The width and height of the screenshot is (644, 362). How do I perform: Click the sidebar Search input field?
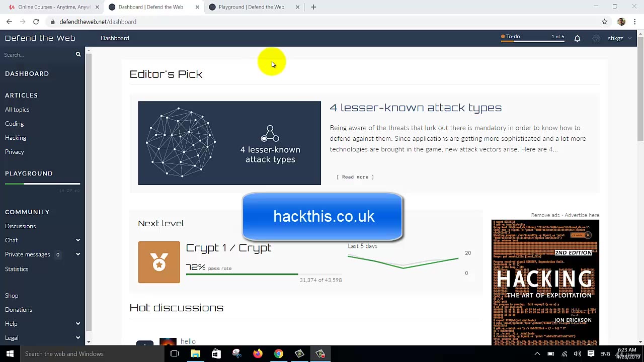tap(38, 54)
